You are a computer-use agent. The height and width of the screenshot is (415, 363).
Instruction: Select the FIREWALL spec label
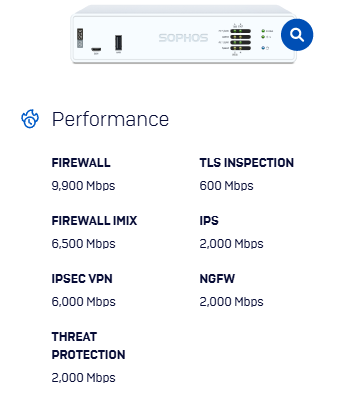[x=81, y=163]
